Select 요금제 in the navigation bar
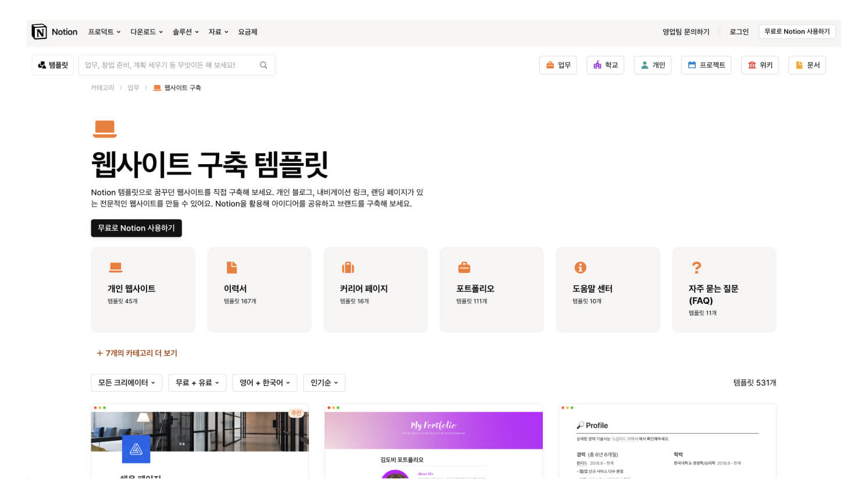Screen dimensions: 868x479 pos(248,32)
